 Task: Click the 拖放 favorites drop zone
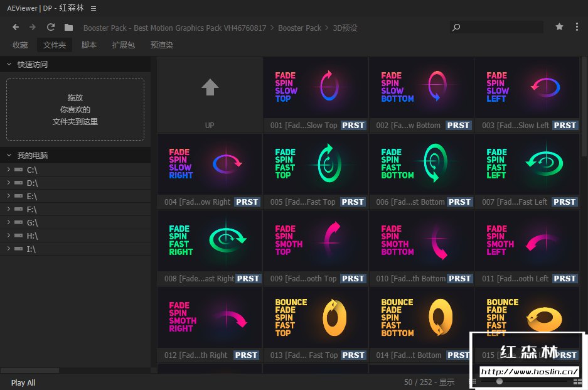(x=75, y=110)
